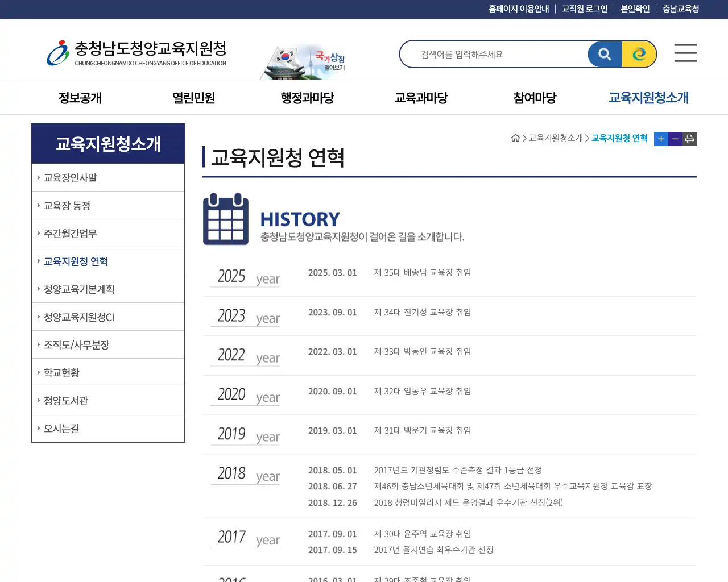Click text 제 32대 임동우 교육장 취임
Viewport: 728px width, 582px height.
(x=423, y=392)
